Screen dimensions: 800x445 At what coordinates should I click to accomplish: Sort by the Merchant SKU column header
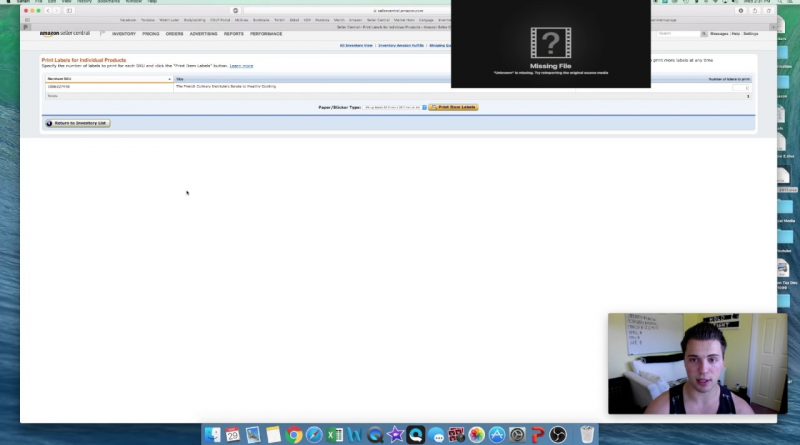pyautogui.click(x=108, y=79)
